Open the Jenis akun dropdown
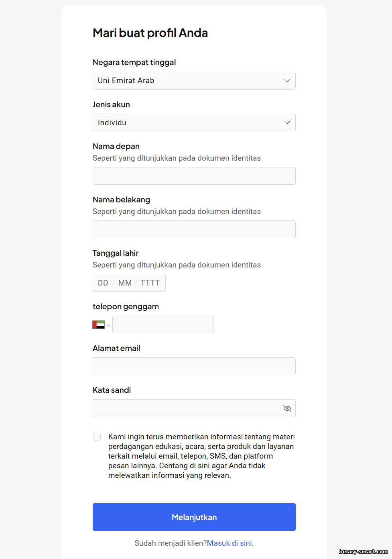The width and height of the screenshot is (392, 559). point(287,122)
